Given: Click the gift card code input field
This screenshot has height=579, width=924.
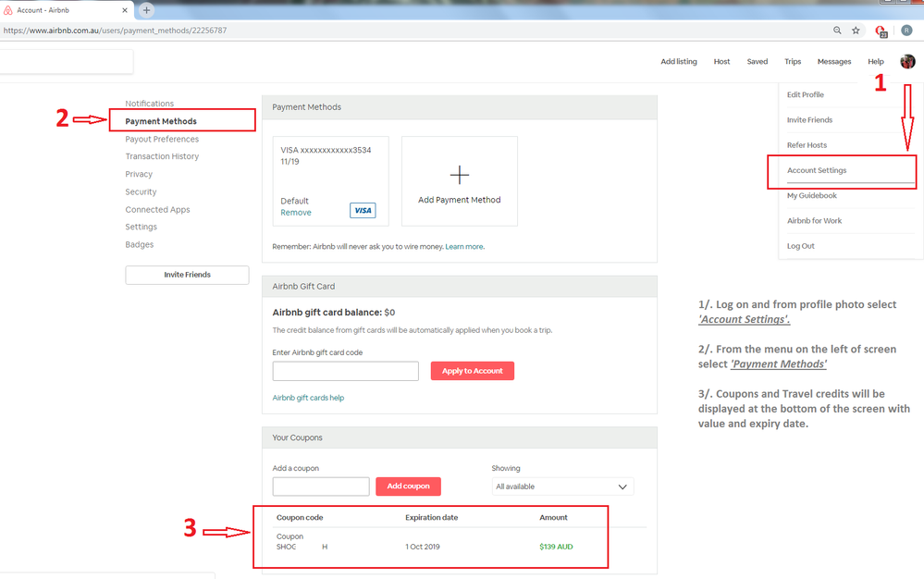Looking at the screenshot, I should pyautogui.click(x=345, y=371).
